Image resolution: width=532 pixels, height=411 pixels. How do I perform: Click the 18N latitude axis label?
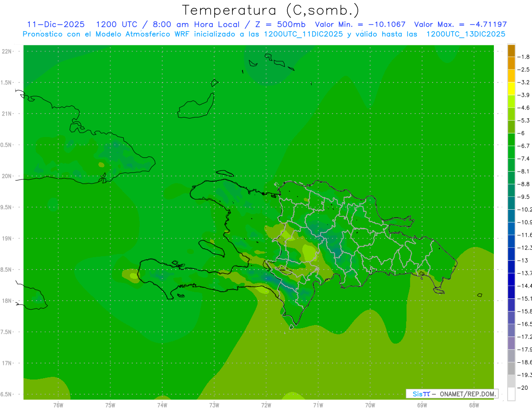[7, 301]
